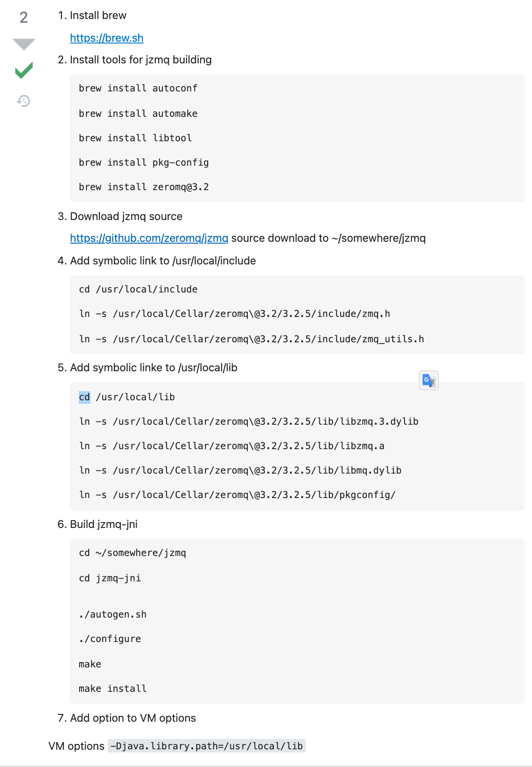The width and height of the screenshot is (532, 767).
Task: Click the brew install pkg-config line
Action: [x=144, y=163]
